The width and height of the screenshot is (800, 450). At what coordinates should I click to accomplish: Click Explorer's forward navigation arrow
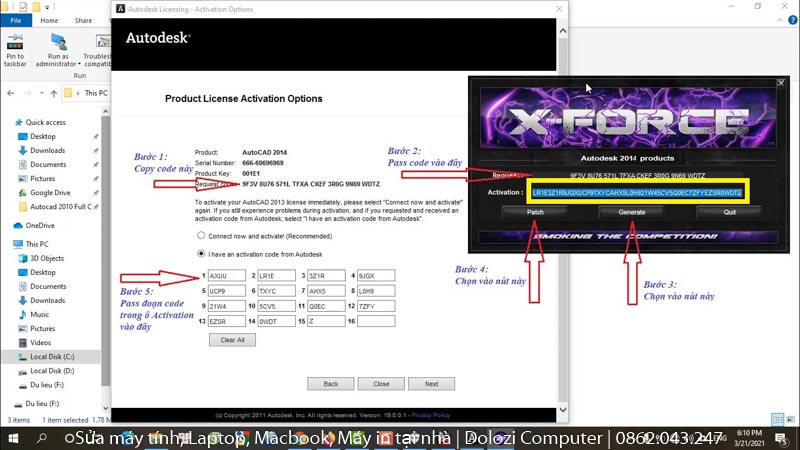pyautogui.click(x=28, y=93)
